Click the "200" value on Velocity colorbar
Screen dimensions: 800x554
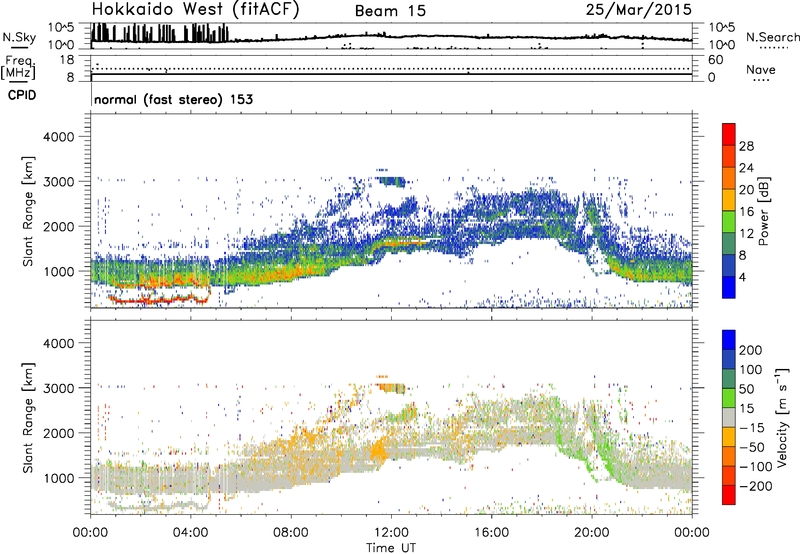751,350
